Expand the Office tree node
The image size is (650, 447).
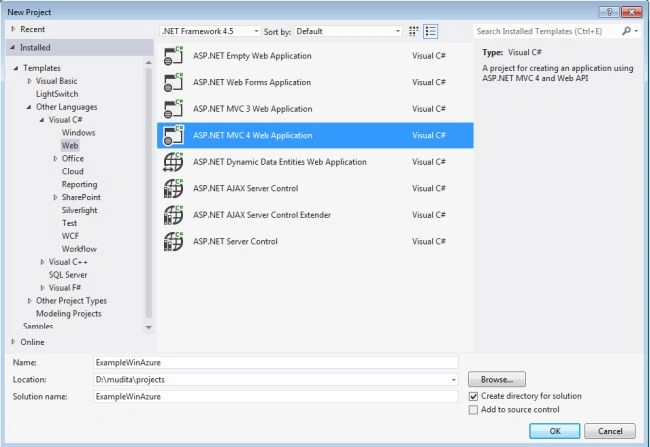point(55,159)
